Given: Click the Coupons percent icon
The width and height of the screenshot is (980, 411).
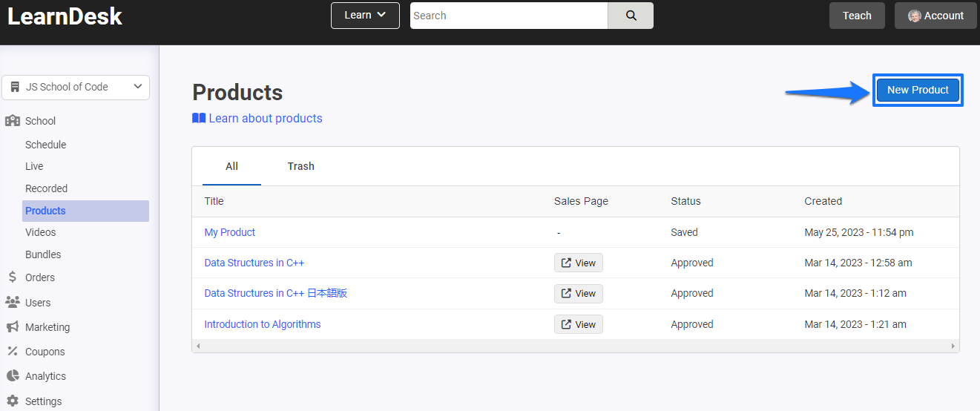Looking at the screenshot, I should (13, 352).
